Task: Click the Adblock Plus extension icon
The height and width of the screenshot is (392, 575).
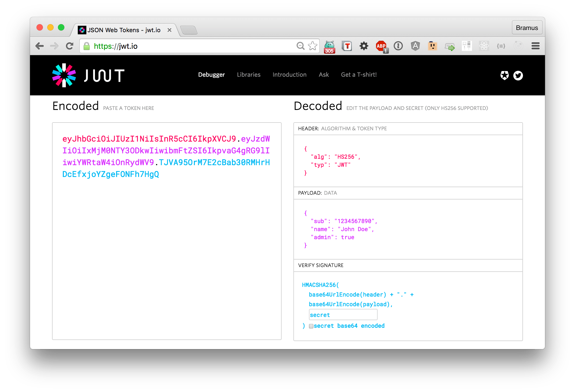Action: 381,46
